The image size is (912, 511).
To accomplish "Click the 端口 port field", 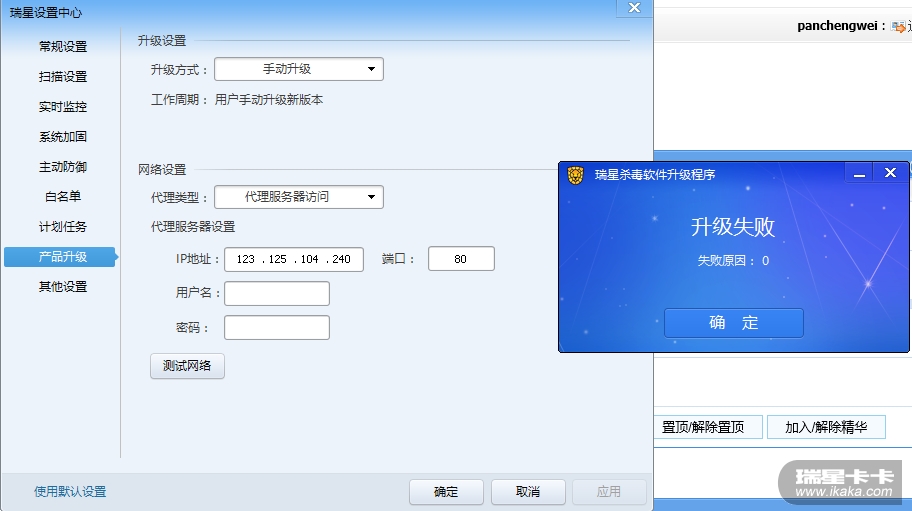I will [461, 259].
